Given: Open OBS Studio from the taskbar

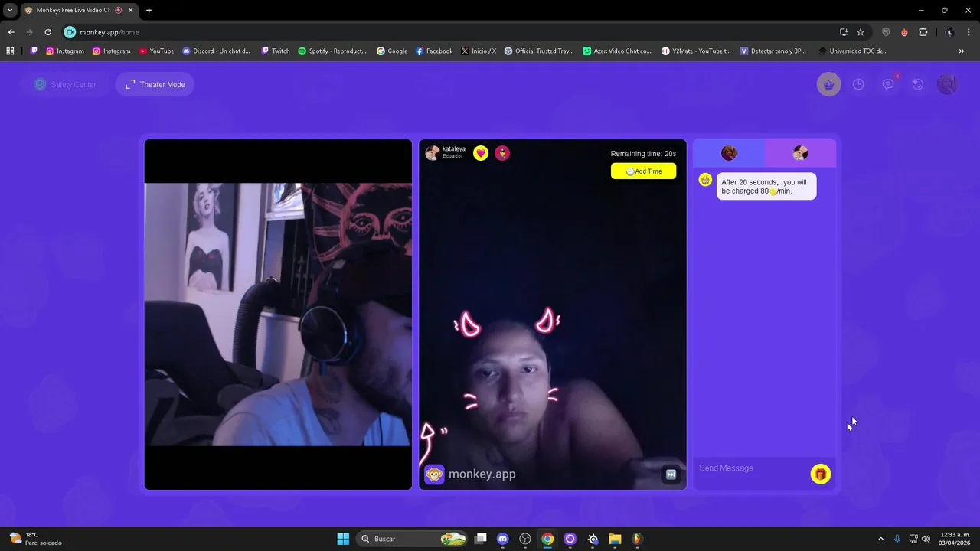Looking at the screenshot, I should pyautogui.click(x=525, y=539).
